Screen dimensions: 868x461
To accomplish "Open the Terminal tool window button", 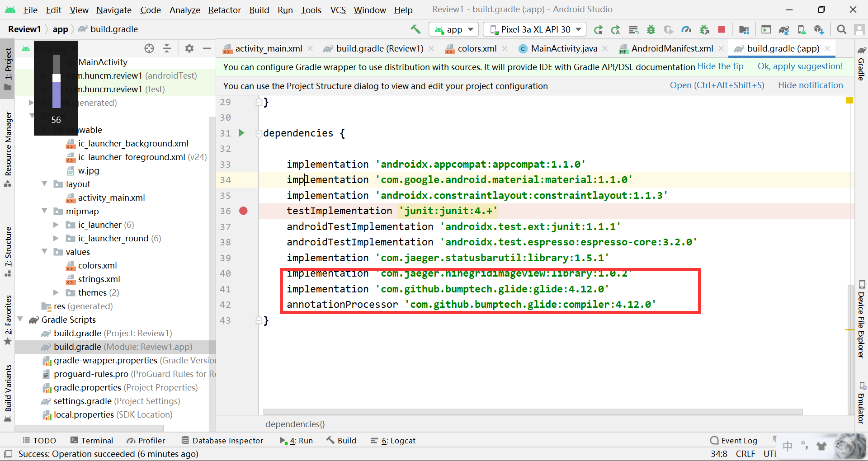I will tap(92, 441).
